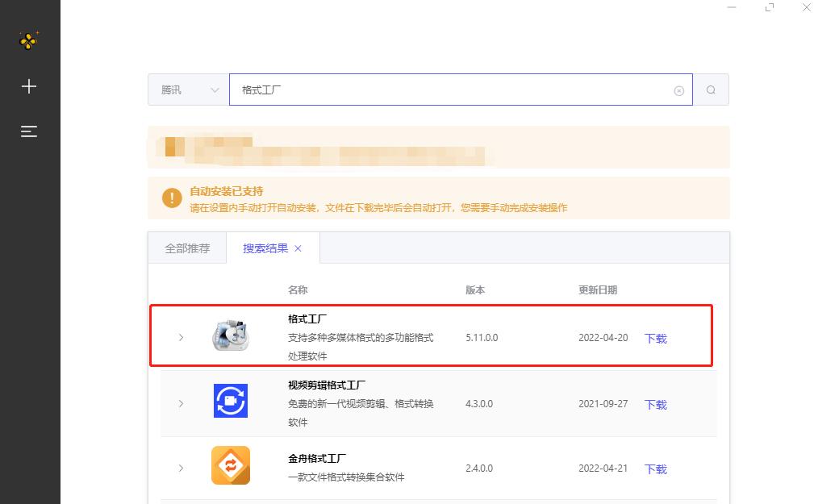Click 下载 for 格式工厂
814x504 pixels.
[x=655, y=339]
